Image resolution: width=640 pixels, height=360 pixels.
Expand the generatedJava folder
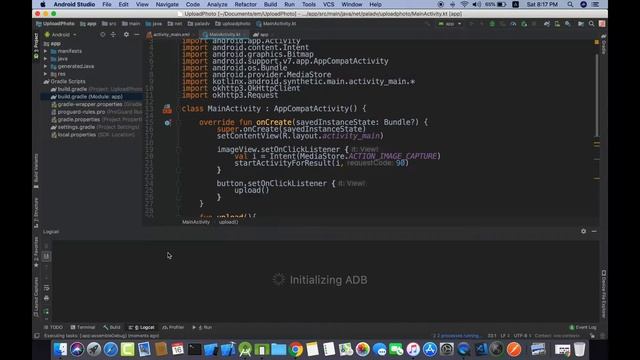point(46,66)
